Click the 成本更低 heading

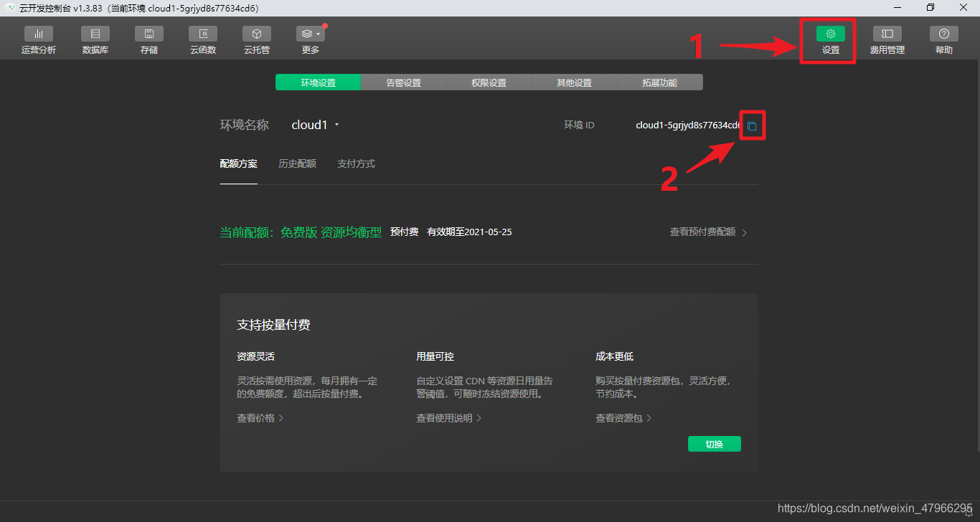[x=614, y=356]
